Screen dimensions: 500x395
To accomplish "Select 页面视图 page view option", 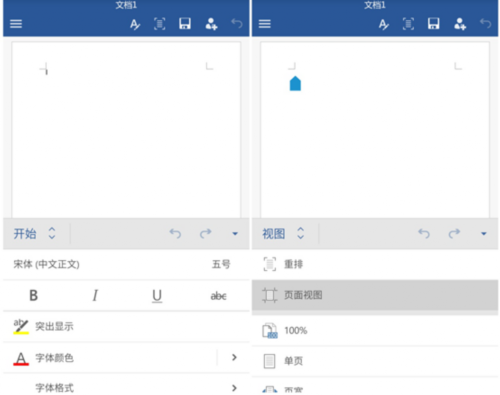I will pos(375,295).
